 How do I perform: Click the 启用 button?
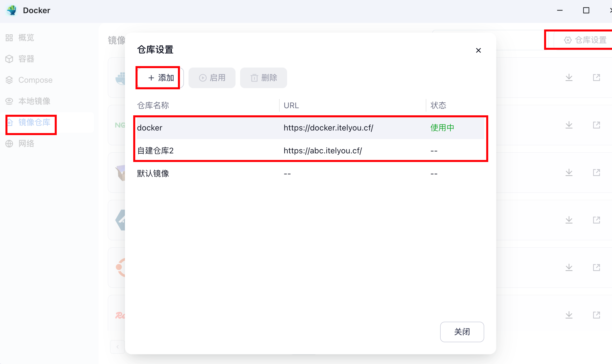pos(212,78)
